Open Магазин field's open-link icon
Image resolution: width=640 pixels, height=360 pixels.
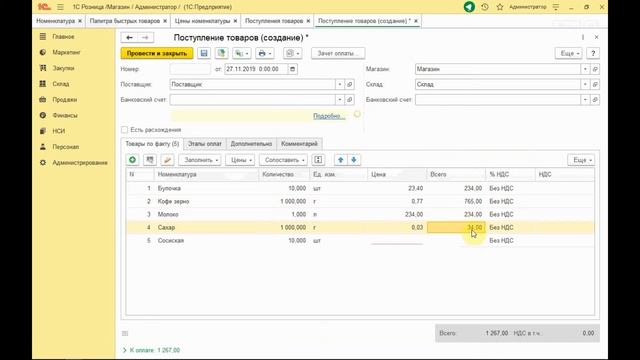click(x=595, y=69)
